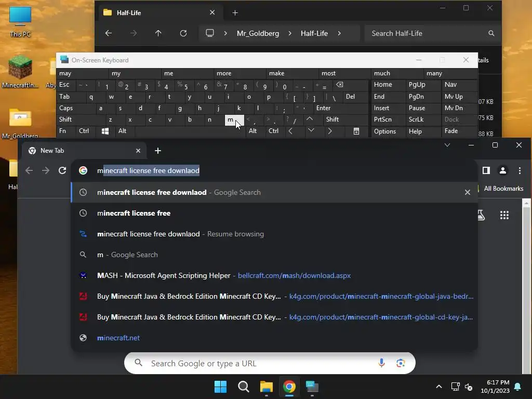Click File Explorer up-directory arrow
This screenshot has width=532, height=399.
(158, 33)
